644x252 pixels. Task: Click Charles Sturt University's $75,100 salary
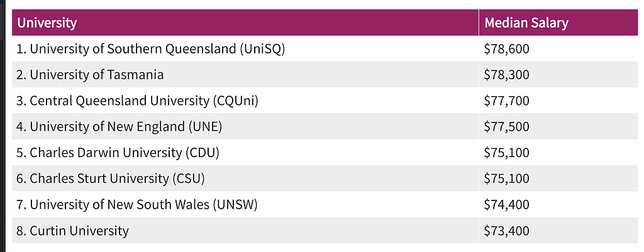[x=506, y=178]
